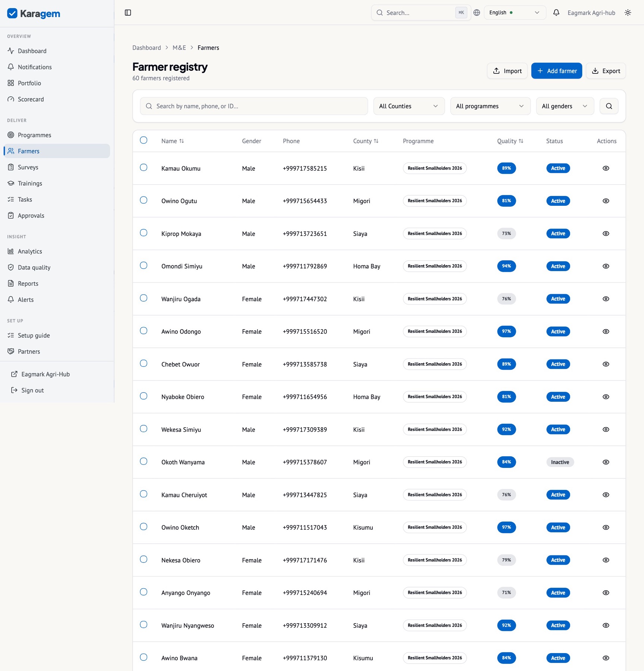644x671 pixels.
Task: Click the Import button
Action: coord(507,71)
